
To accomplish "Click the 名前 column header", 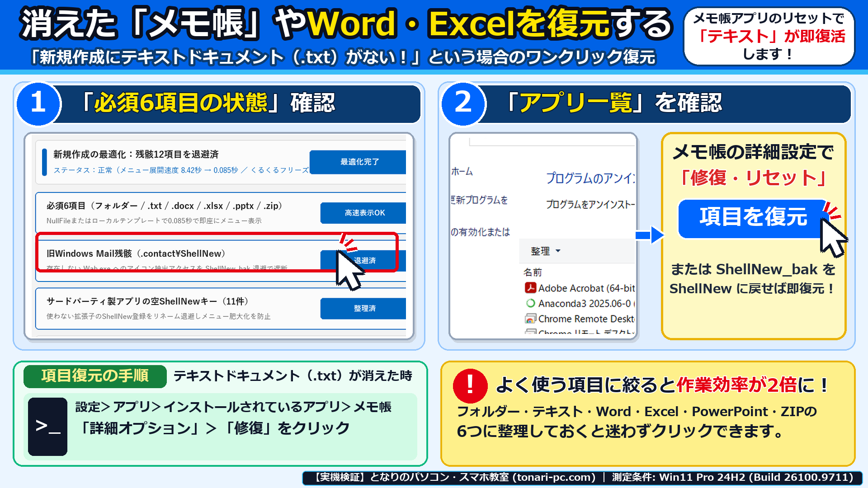I will click(x=533, y=272).
